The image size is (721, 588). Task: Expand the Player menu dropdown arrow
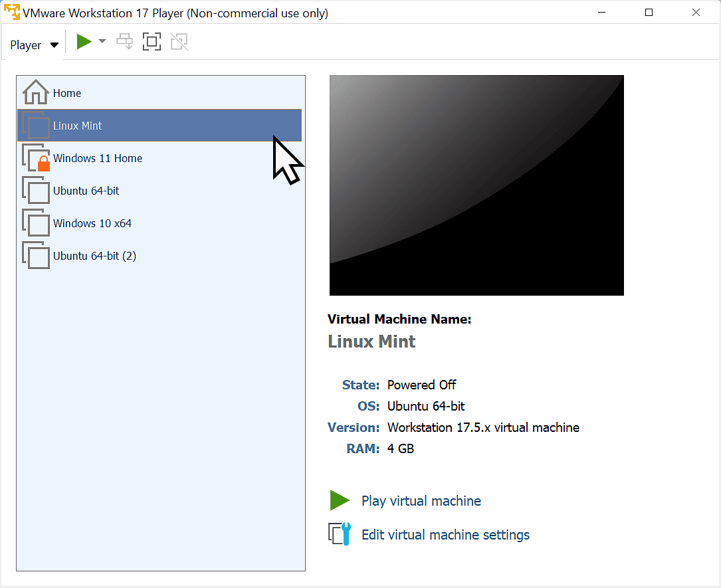tap(54, 45)
